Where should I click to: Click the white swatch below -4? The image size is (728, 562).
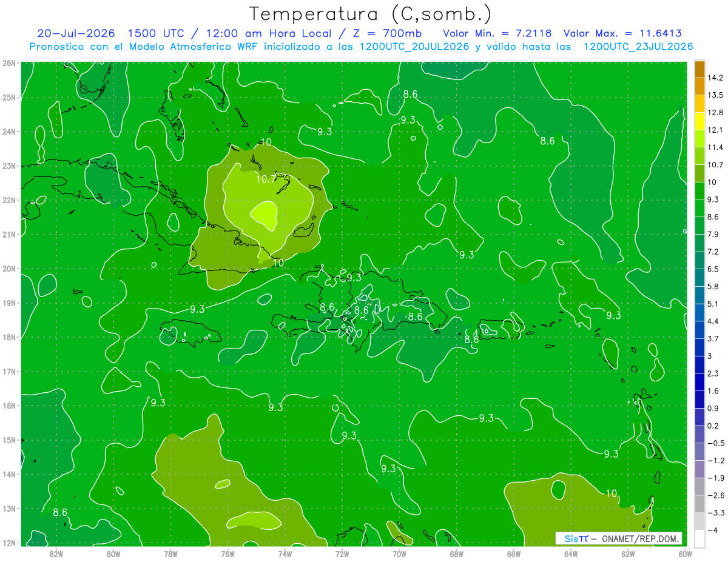coord(699,538)
